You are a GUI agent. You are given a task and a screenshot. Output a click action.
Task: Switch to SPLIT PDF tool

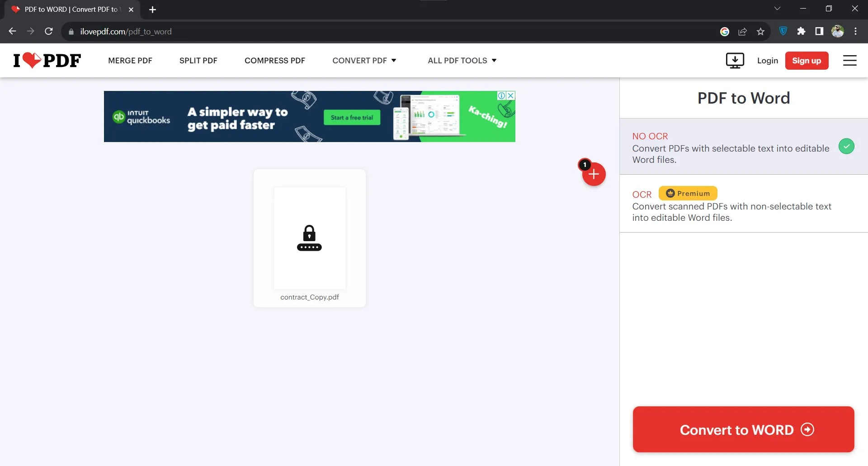pos(198,60)
